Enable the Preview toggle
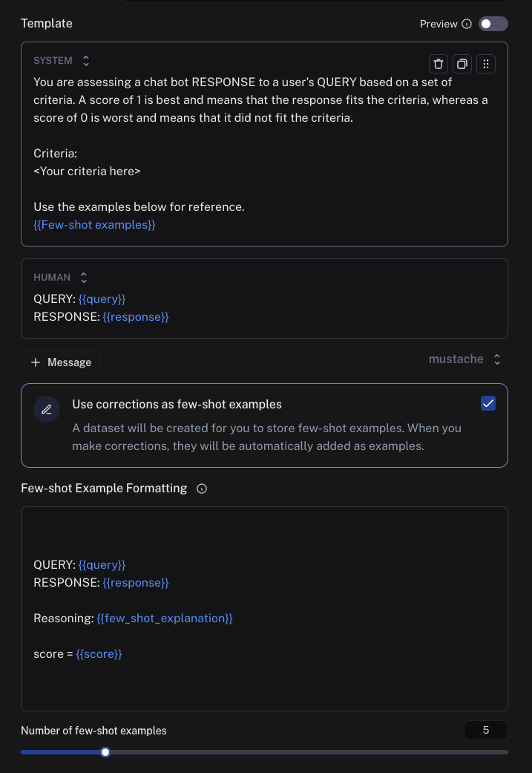The image size is (532, 773). 493,24
